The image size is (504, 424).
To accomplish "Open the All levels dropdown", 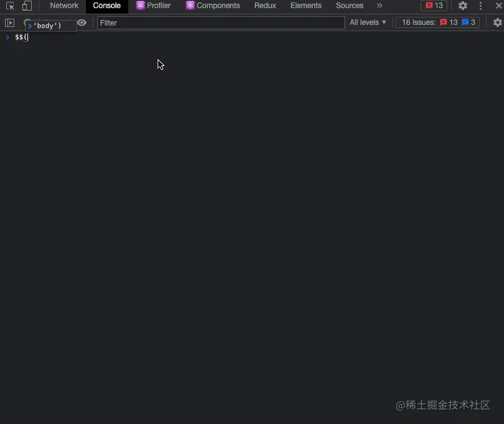I will click(x=368, y=22).
